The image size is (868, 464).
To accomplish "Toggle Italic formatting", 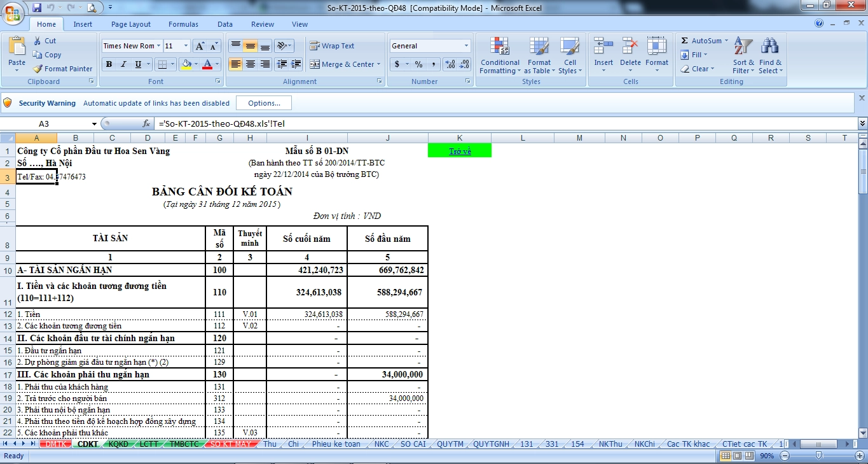I will [123, 64].
